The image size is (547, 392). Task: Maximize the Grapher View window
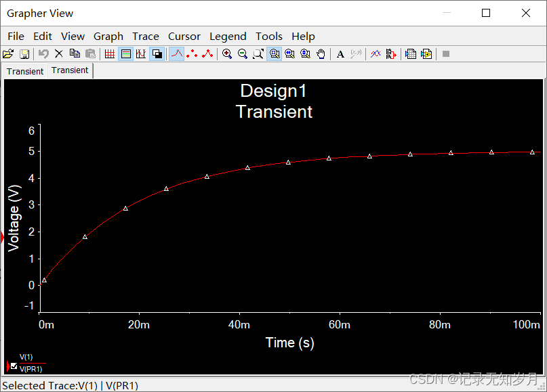[486, 13]
